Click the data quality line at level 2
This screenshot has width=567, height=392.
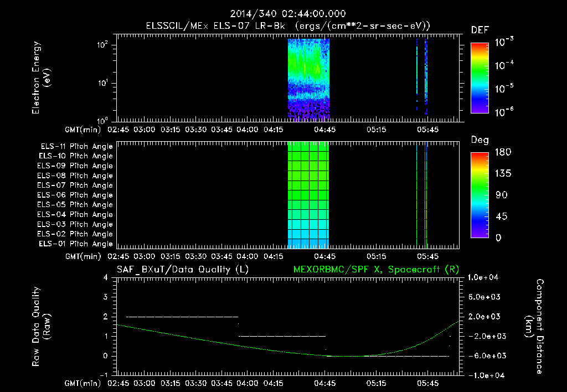182,317
